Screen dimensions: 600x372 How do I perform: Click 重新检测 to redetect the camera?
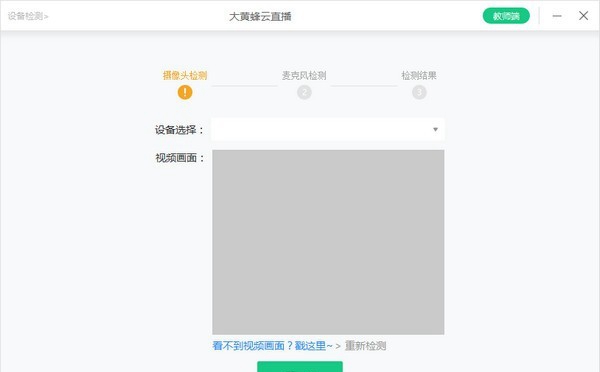click(x=365, y=346)
